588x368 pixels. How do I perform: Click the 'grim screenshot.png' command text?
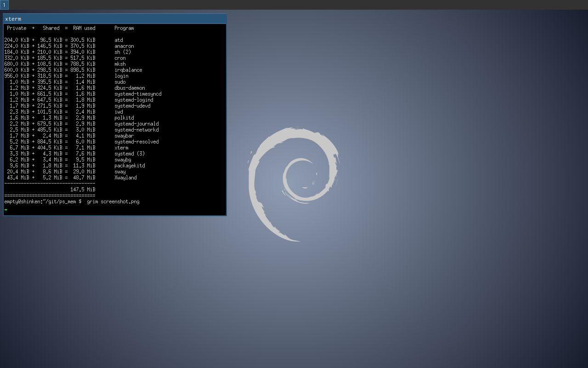coord(113,201)
